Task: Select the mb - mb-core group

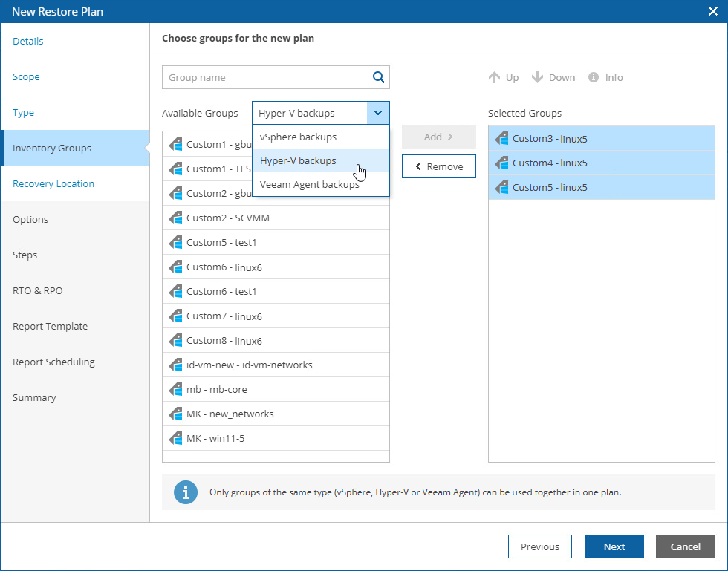Action: click(217, 390)
